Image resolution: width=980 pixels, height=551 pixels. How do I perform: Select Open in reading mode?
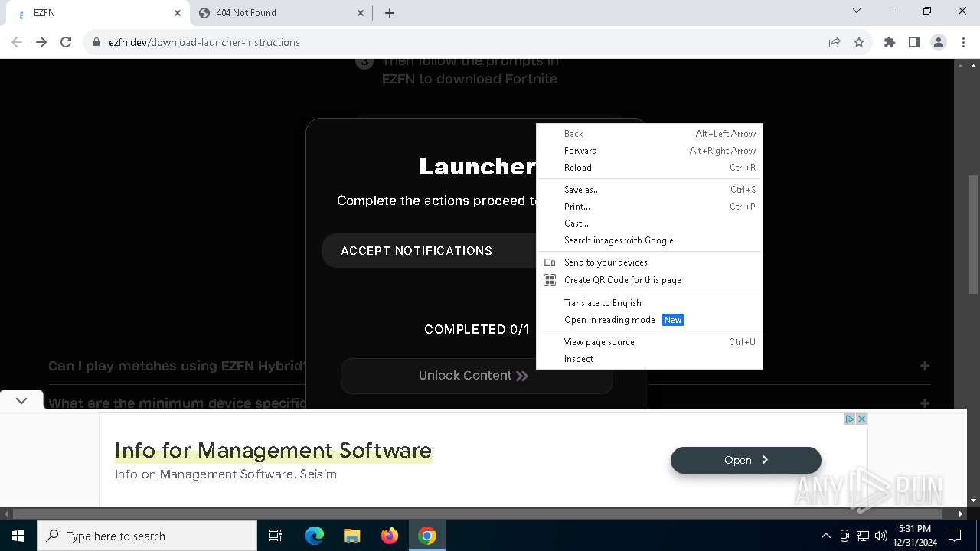[650, 320]
